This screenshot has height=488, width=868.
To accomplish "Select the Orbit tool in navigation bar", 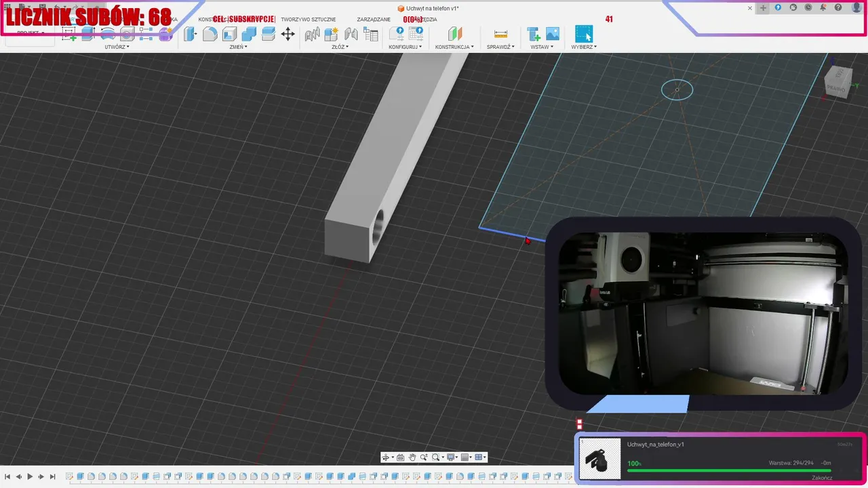I will 387,457.
